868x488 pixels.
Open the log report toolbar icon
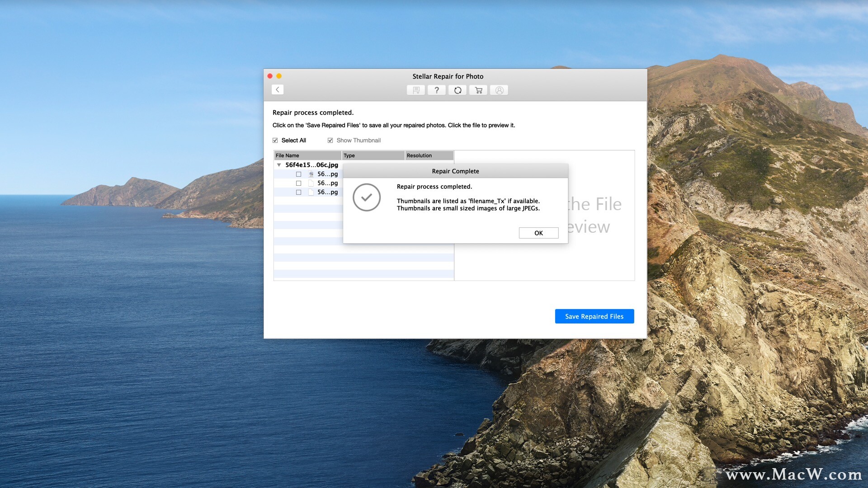[x=416, y=90]
